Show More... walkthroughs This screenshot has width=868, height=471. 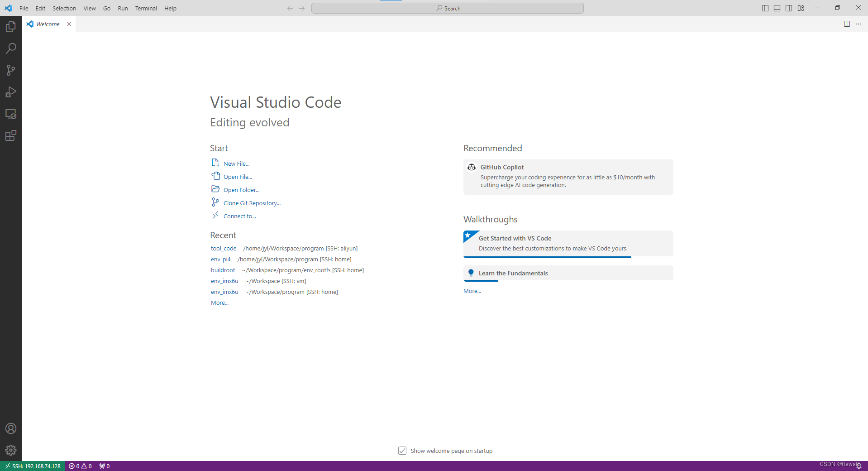click(472, 291)
